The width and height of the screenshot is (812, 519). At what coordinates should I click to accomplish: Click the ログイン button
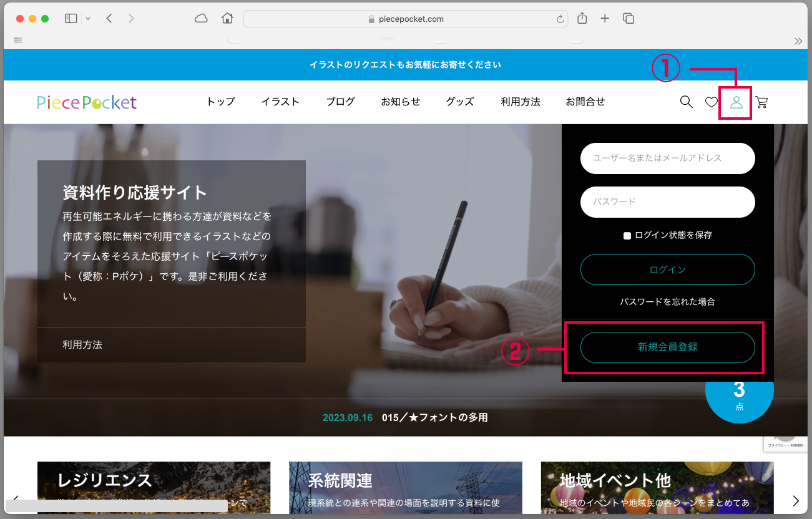point(667,269)
